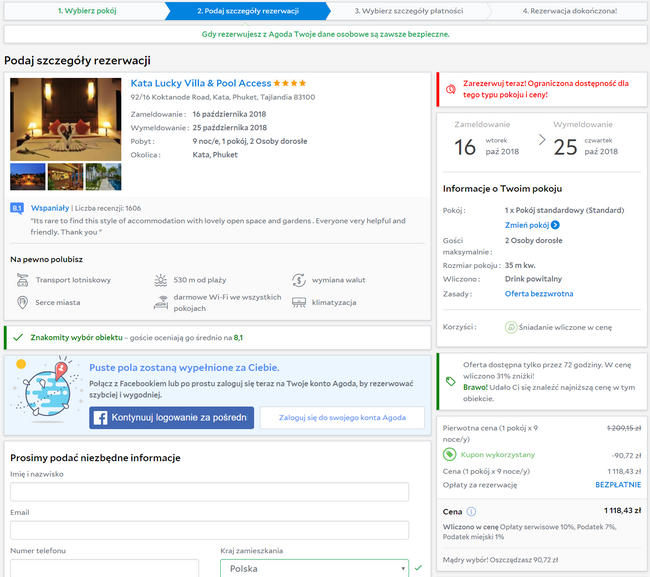650x577 pixels.
Task: Click the hotel address on Koktanode Road
Action: 223,97
